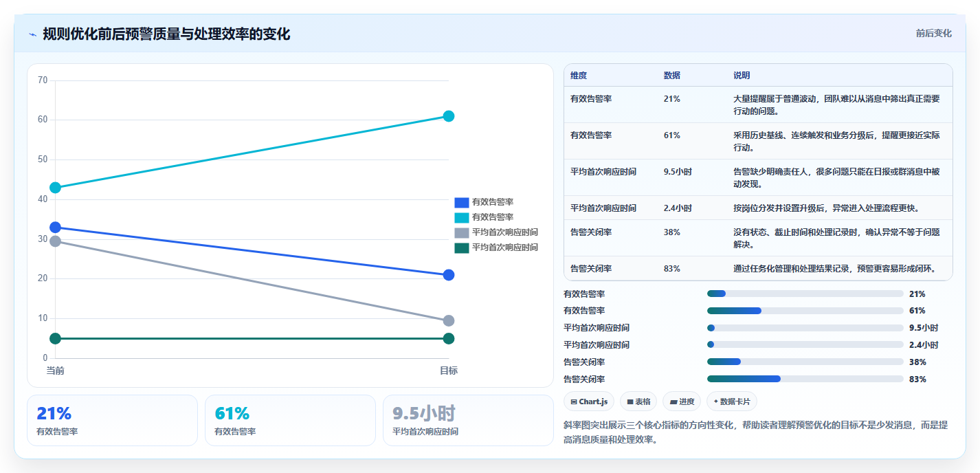Click the lightning icon beside the title
The height and width of the screenshot is (473, 980).
pos(32,34)
